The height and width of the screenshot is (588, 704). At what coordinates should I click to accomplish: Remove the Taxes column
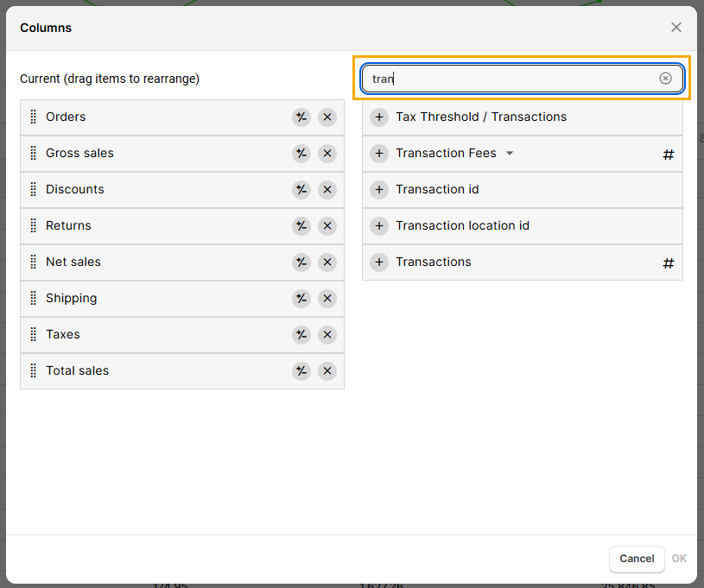(327, 335)
